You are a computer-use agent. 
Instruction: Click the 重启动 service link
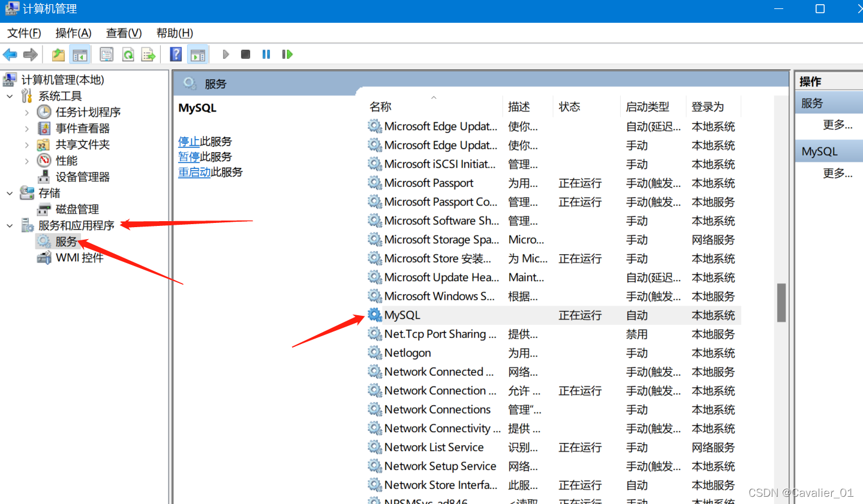click(x=194, y=172)
